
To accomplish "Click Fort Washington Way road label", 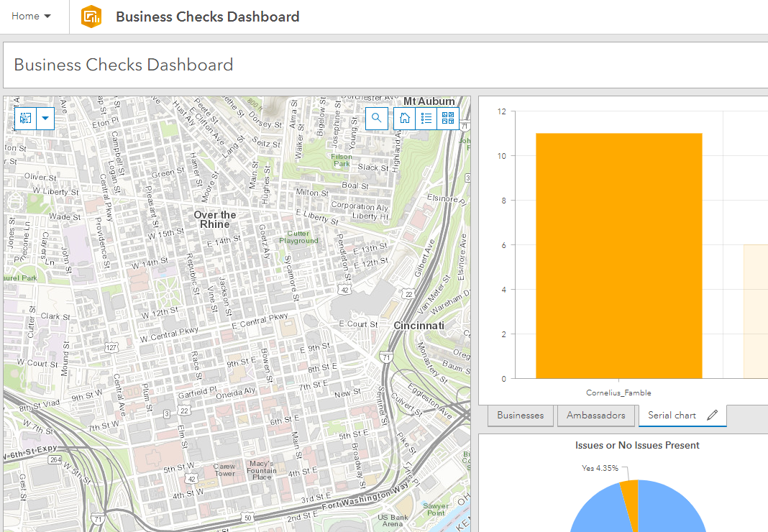I will click(x=365, y=495).
